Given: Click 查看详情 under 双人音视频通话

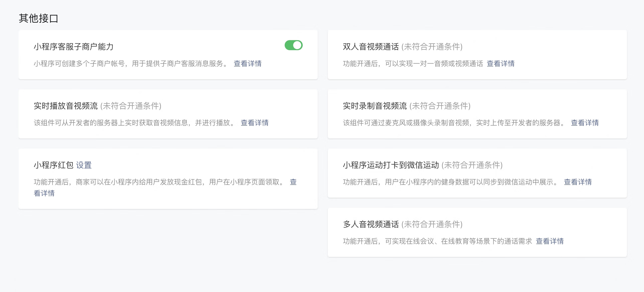Looking at the screenshot, I should tap(500, 64).
